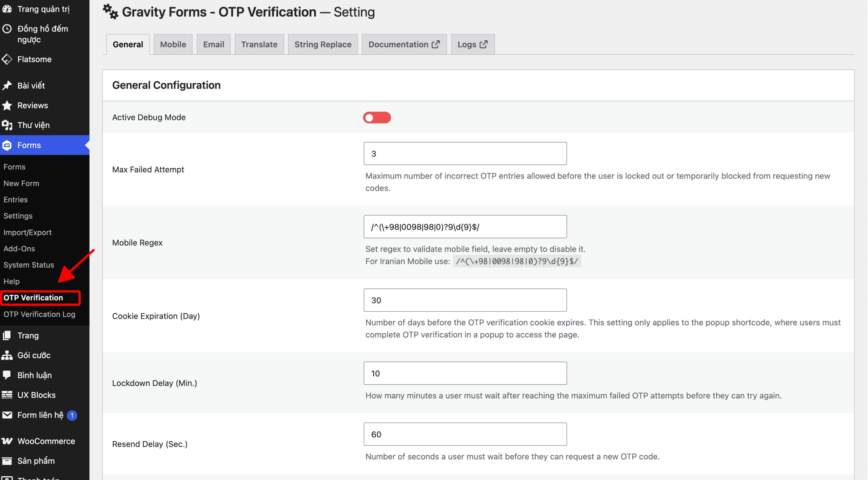Open OTP Verification submenu item

click(x=33, y=298)
